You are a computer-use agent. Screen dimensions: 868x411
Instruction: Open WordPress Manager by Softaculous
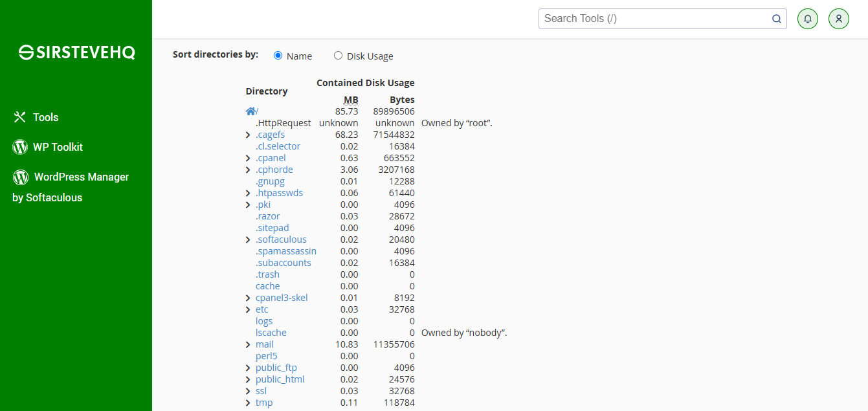coord(71,187)
